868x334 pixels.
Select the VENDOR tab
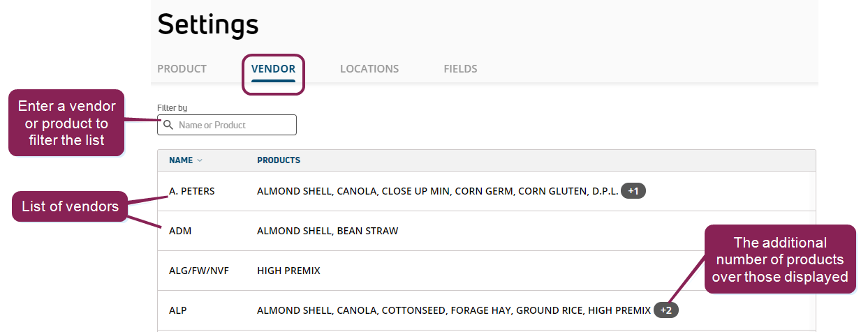click(273, 69)
